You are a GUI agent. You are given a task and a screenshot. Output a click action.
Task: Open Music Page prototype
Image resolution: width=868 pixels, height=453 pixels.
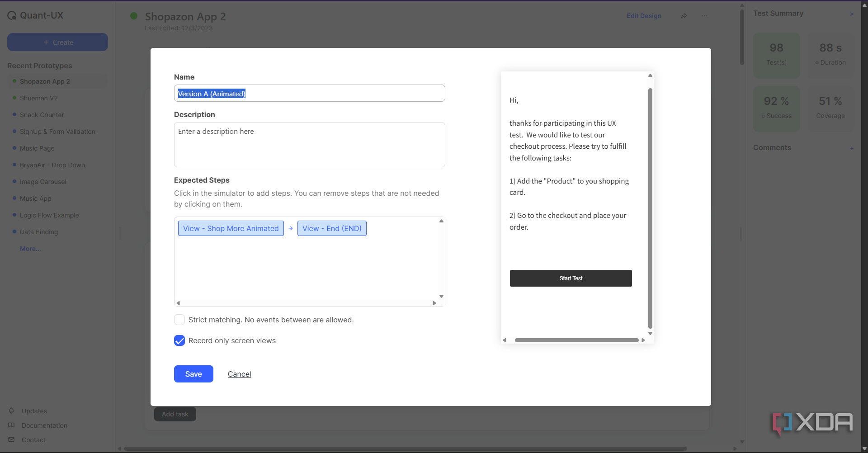(x=37, y=148)
